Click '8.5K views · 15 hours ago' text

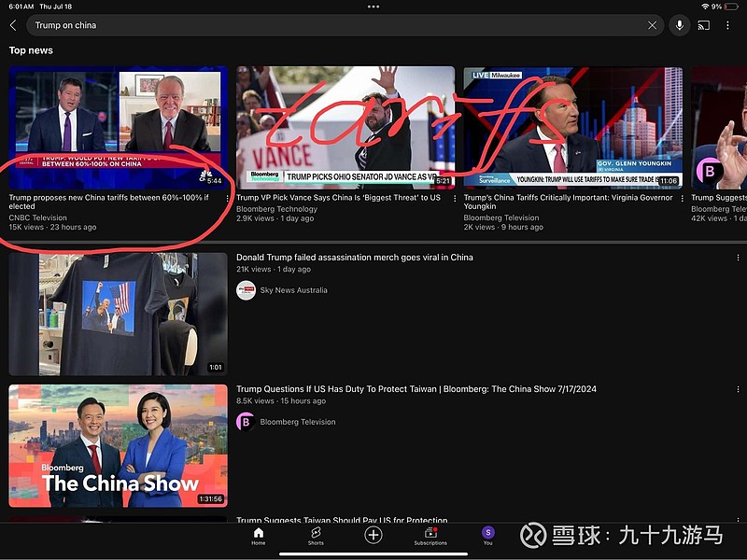click(x=281, y=401)
